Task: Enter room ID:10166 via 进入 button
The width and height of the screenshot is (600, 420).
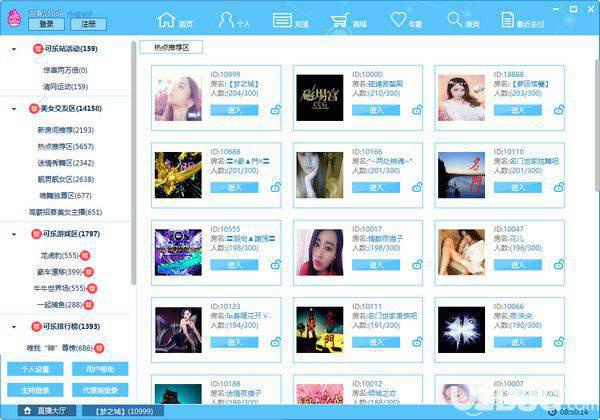Action: [376, 187]
